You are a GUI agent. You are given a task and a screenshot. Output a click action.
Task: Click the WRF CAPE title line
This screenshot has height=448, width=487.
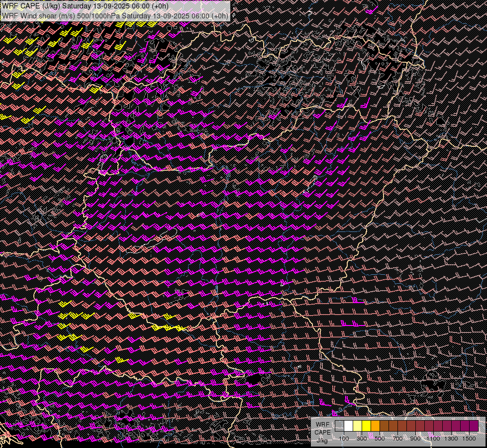click(85, 6)
